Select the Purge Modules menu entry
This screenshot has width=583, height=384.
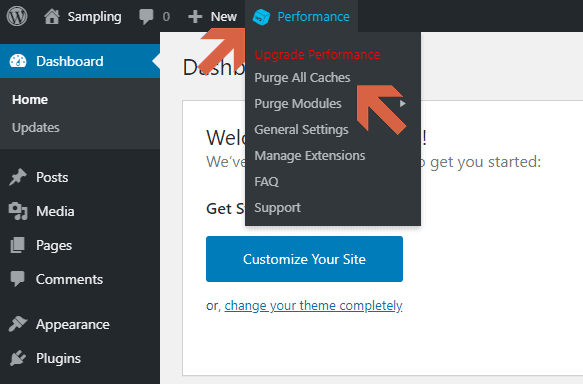coord(298,104)
